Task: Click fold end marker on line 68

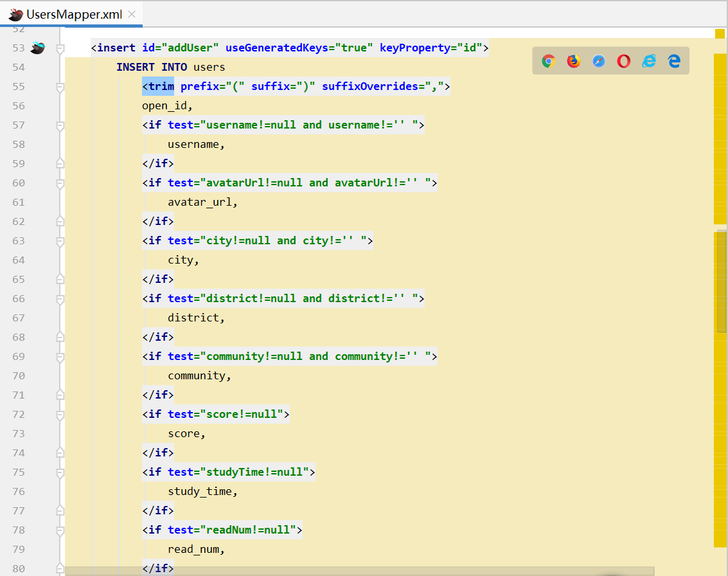Action: tap(60, 337)
